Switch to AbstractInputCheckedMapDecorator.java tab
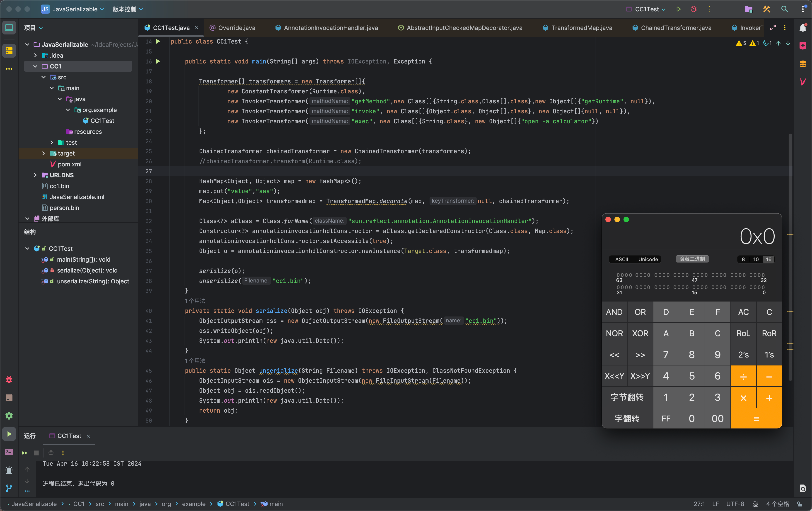Image resolution: width=812 pixels, height=511 pixels. [460, 28]
